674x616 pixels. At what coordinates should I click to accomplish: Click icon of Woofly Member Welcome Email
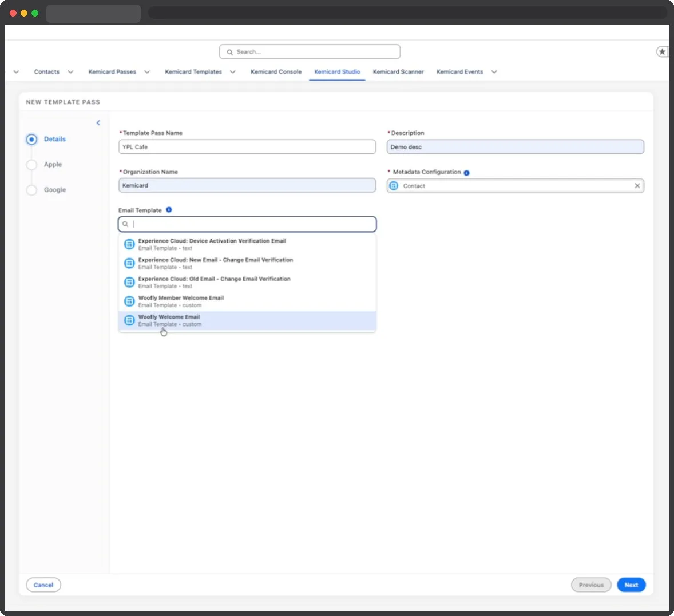[x=129, y=301]
